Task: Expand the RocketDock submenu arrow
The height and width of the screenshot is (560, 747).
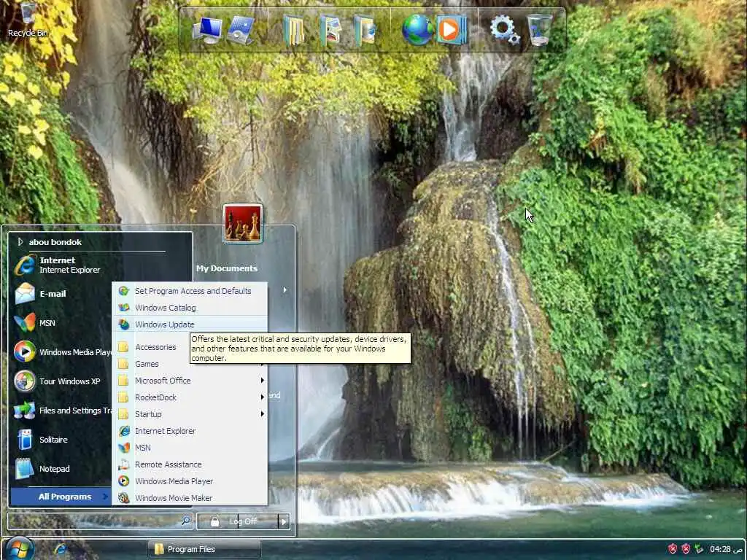Action: pyautogui.click(x=262, y=397)
